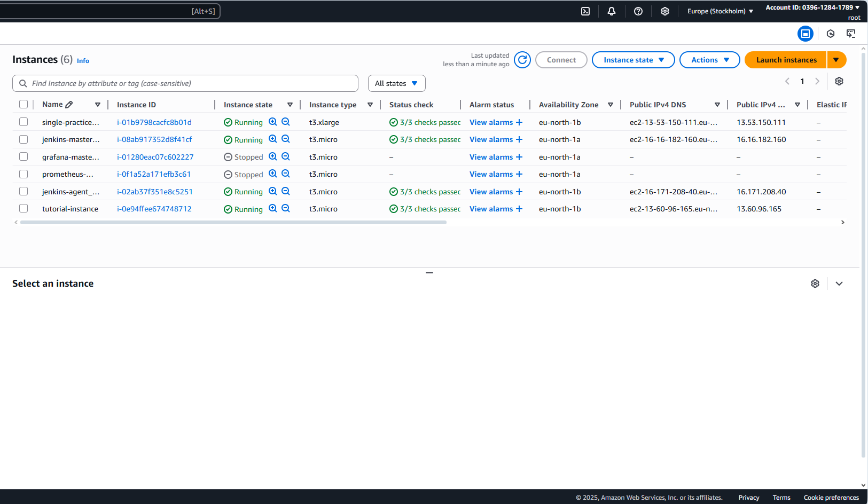Open the Actions dropdown menu
Image resolution: width=868 pixels, height=504 pixels.
click(709, 60)
